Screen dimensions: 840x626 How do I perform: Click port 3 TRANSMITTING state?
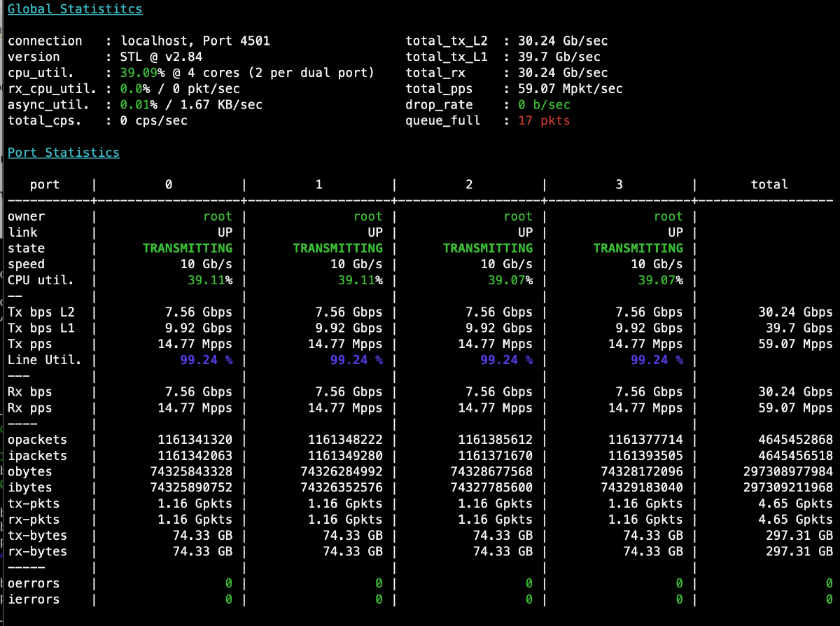[x=638, y=249]
